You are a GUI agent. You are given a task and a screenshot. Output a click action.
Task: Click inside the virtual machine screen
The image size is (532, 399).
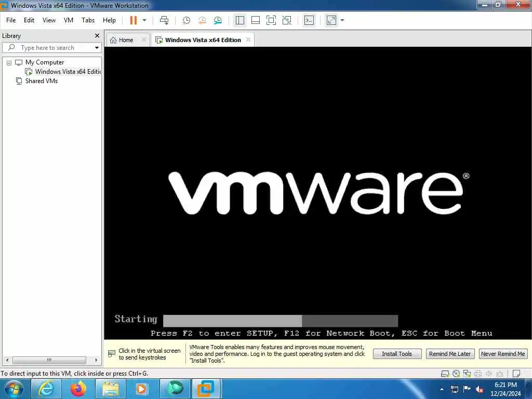tap(318, 193)
